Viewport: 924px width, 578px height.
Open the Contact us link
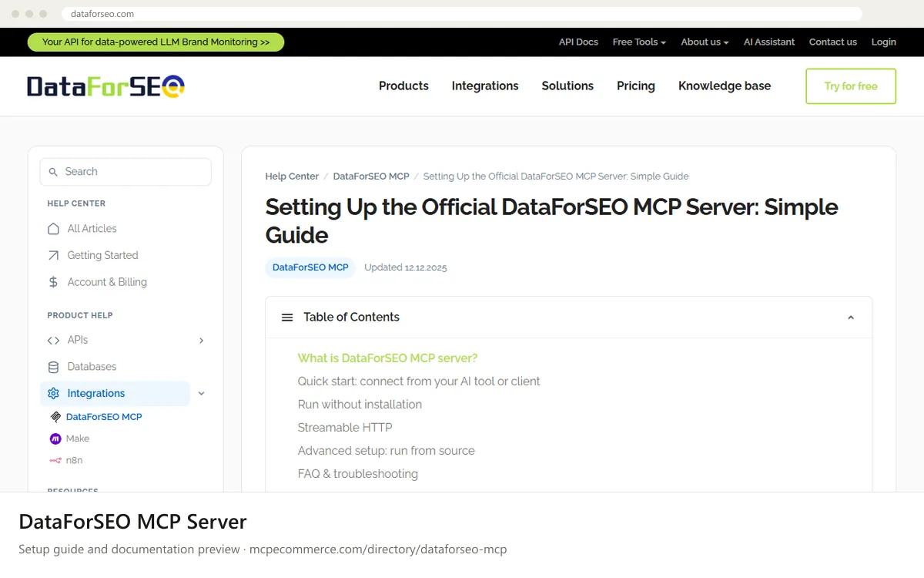[832, 42]
